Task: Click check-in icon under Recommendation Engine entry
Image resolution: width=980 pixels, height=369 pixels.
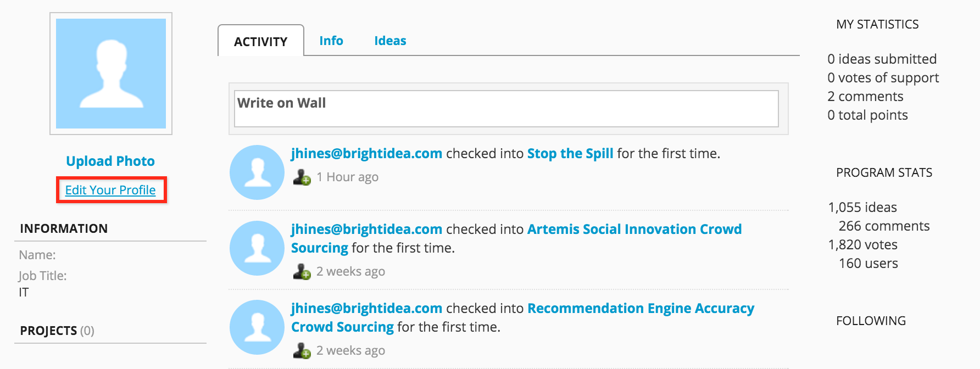Action: point(302,351)
